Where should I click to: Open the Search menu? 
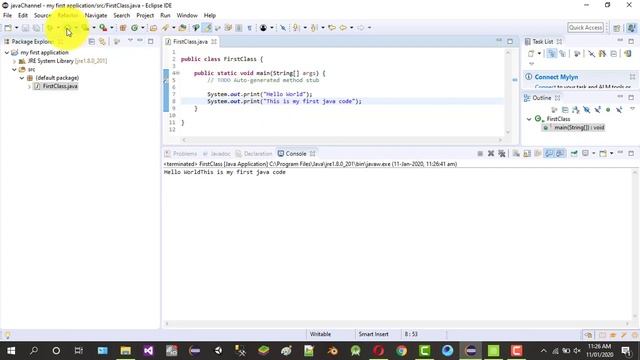[x=122, y=16]
